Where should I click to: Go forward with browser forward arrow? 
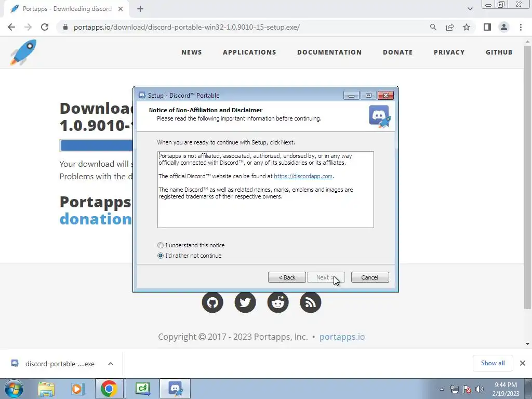[x=28, y=27]
